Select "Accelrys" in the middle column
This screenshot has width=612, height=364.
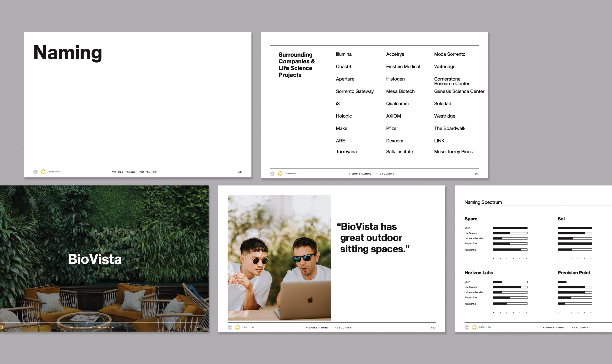(x=395, y=54)
